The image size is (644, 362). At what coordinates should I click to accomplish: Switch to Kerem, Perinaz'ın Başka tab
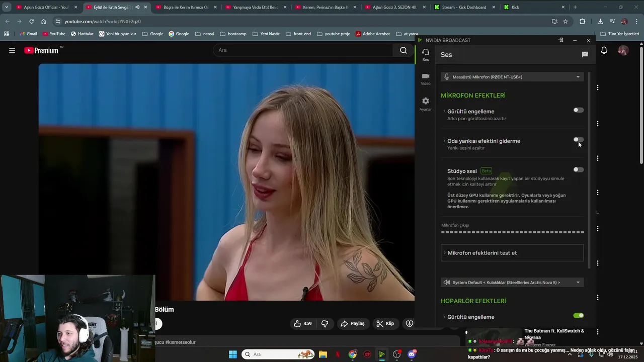pos(326,7)
